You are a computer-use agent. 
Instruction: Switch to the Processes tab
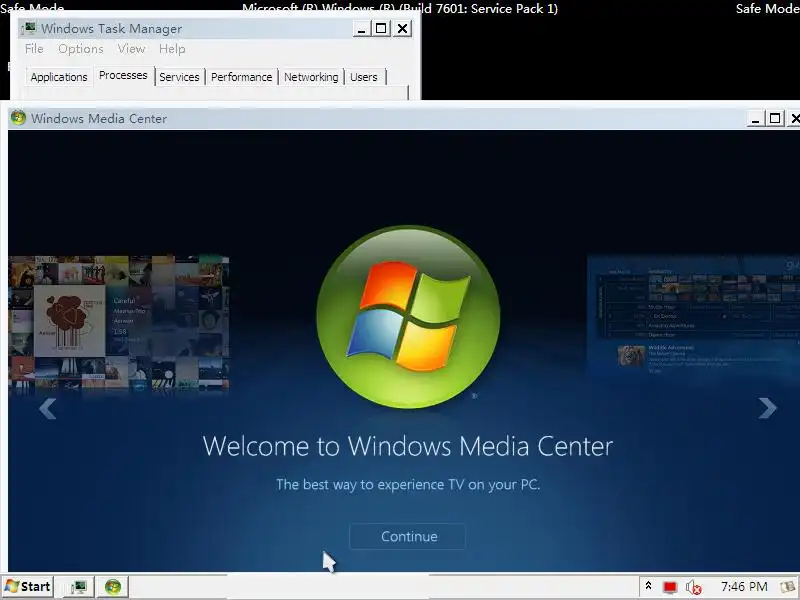123,76
